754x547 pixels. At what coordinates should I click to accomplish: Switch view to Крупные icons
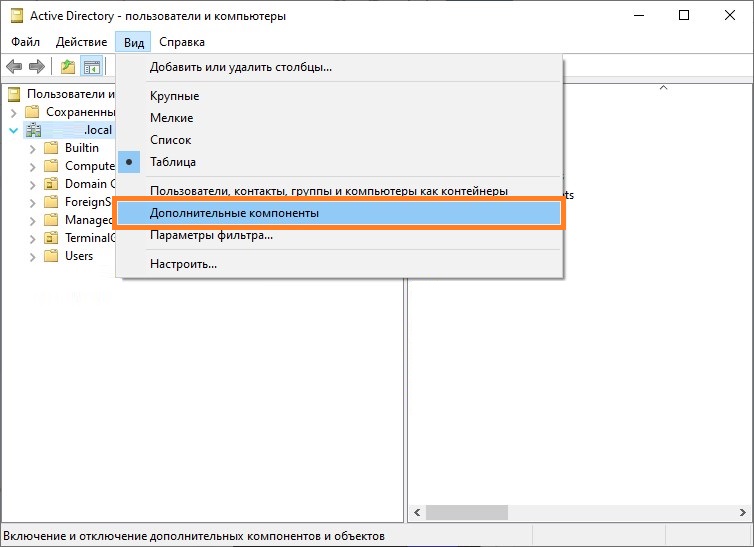(174, 96)
